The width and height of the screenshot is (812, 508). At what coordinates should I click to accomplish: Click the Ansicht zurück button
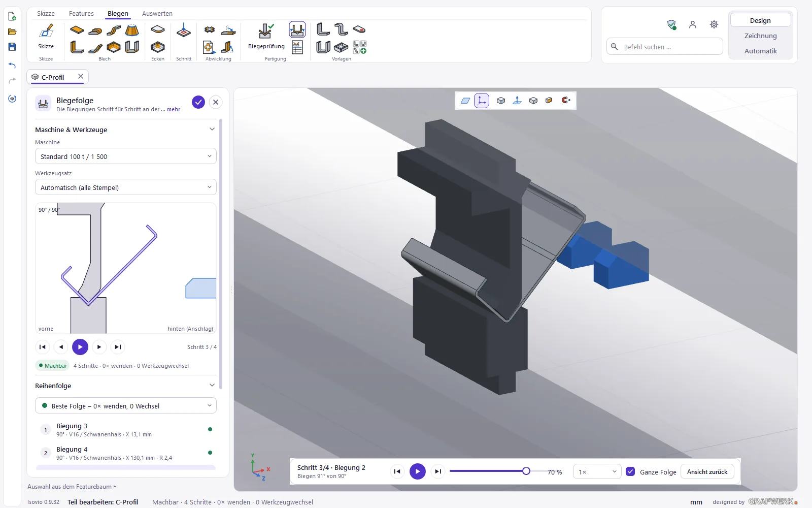[x=707, y=471]
